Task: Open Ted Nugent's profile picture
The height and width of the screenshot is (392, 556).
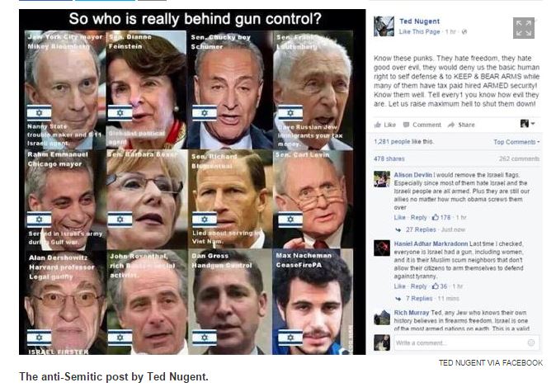Action: (x=384, y=26)
